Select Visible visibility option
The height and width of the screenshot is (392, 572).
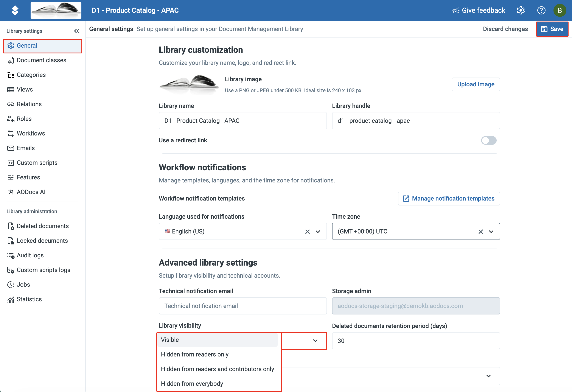pos(218,340)
